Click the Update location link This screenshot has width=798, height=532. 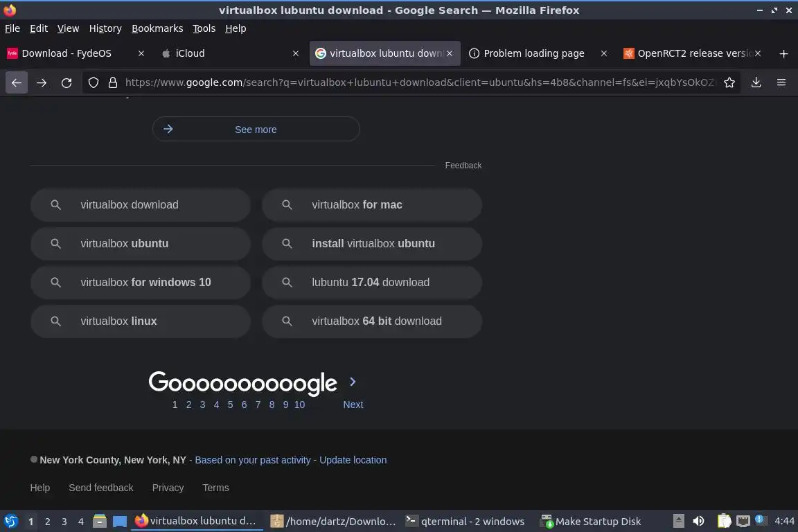click(353, 460)
